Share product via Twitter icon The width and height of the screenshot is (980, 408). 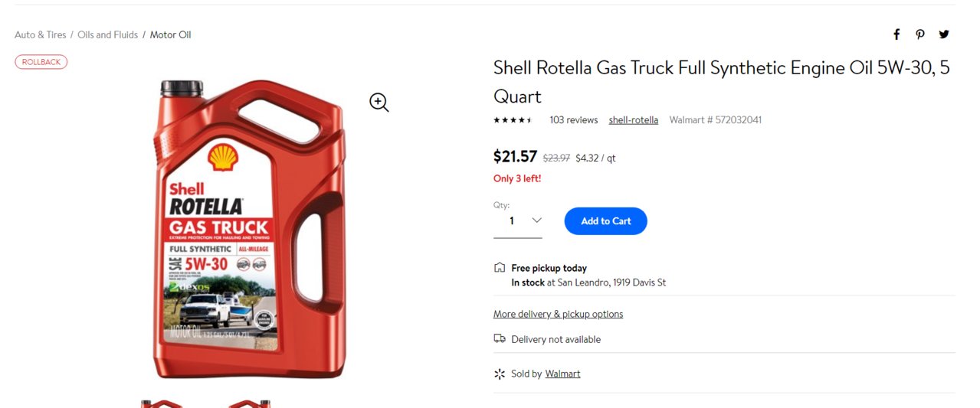click(944, 34)
